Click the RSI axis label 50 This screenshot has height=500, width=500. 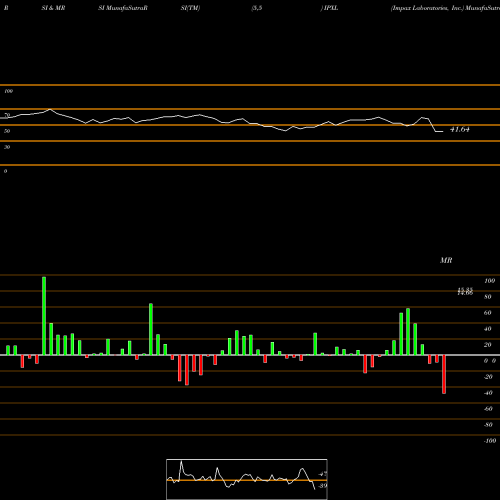point(7,131)
